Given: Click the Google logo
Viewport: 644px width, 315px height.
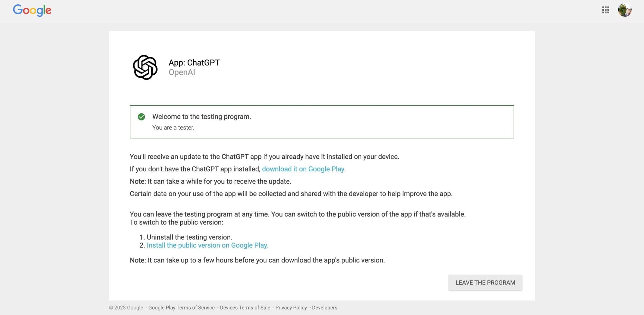Looking at the screenshot, I should (32, 10).
